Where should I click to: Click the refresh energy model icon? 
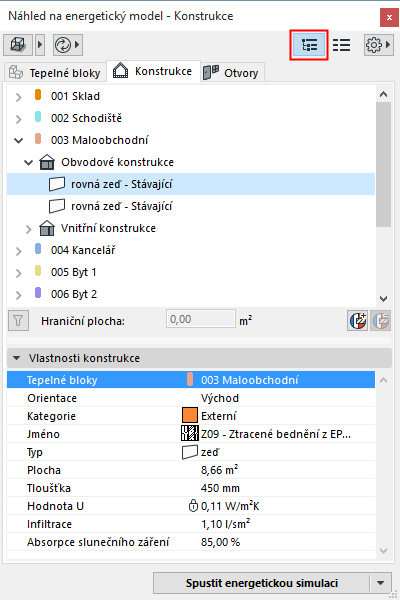click(63, 45)
